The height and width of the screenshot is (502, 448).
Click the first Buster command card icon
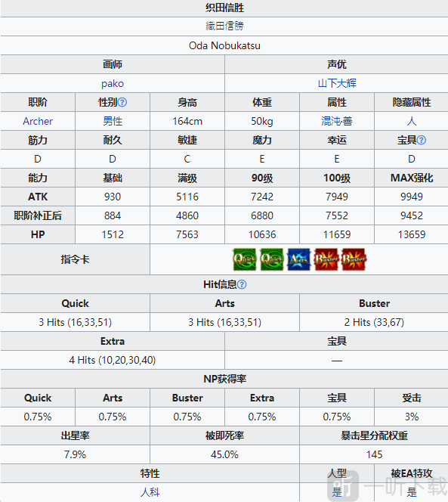click(x=326, y=259)
